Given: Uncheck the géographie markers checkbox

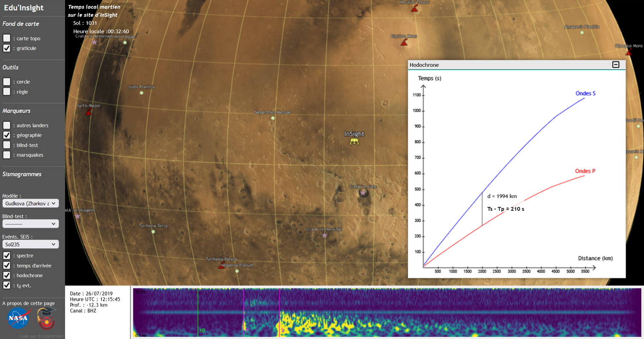Looking at the screenshot, I should click(x=7, y=135).
